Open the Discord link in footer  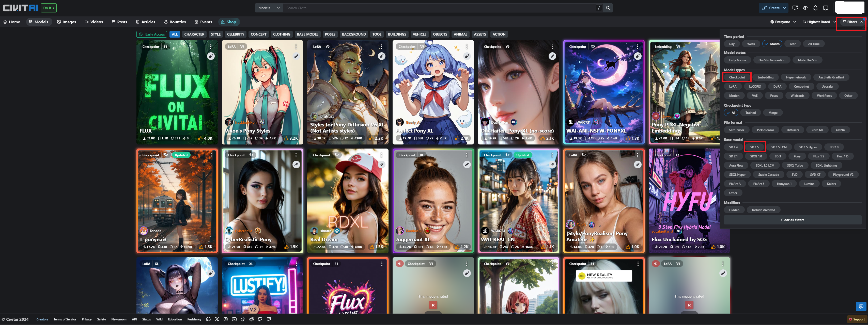pyautogui.click(x=208, y=319)
